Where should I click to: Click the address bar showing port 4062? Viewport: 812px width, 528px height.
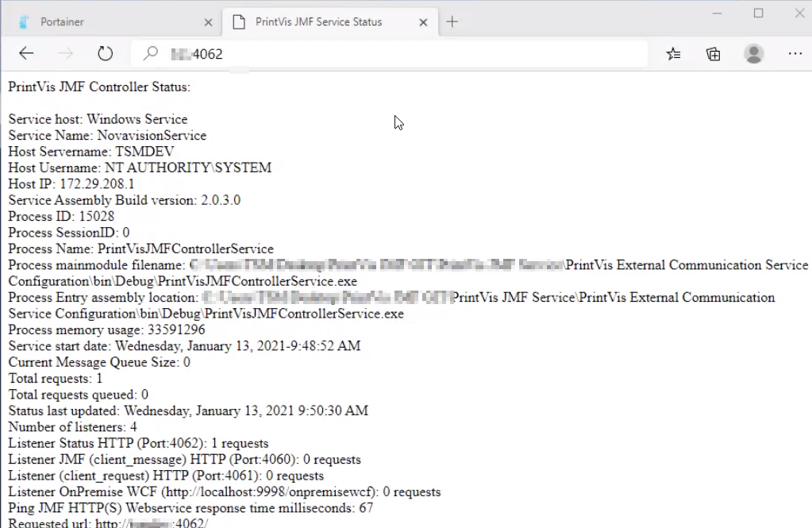pos(397,53)
